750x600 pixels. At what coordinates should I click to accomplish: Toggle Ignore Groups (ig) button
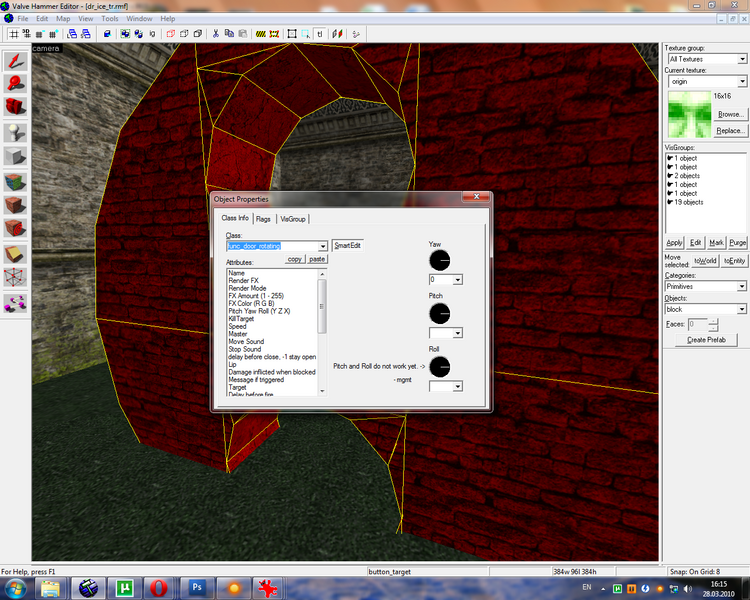tap(152, 34)
